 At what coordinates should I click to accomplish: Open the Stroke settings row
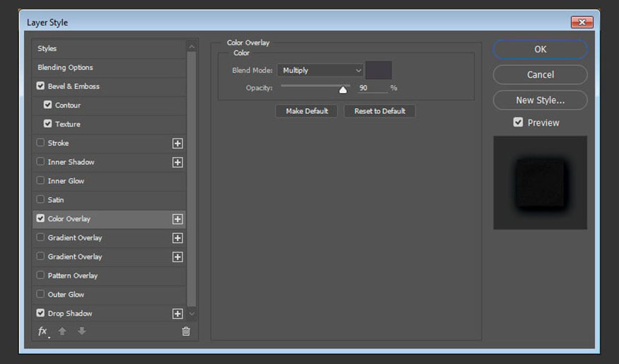tap(109, 143)
